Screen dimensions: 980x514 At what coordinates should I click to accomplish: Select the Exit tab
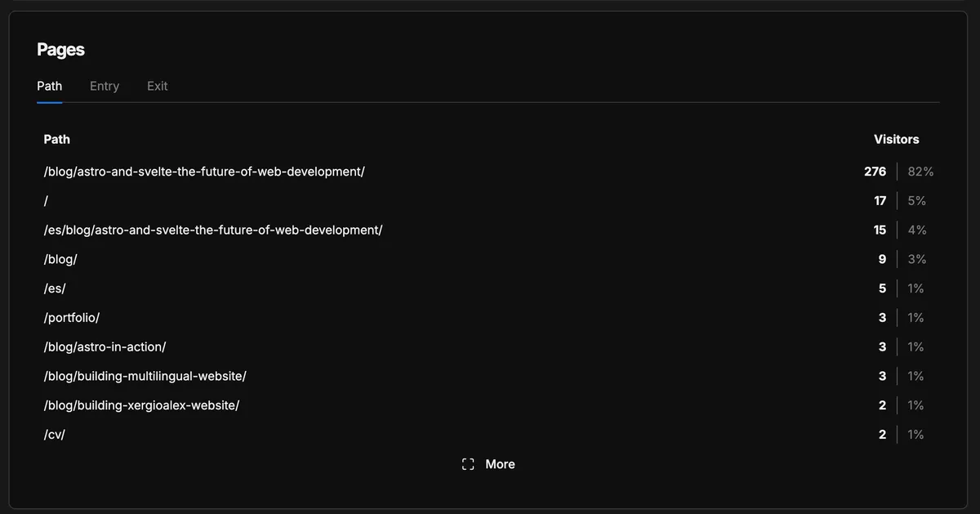coord(157,86)
